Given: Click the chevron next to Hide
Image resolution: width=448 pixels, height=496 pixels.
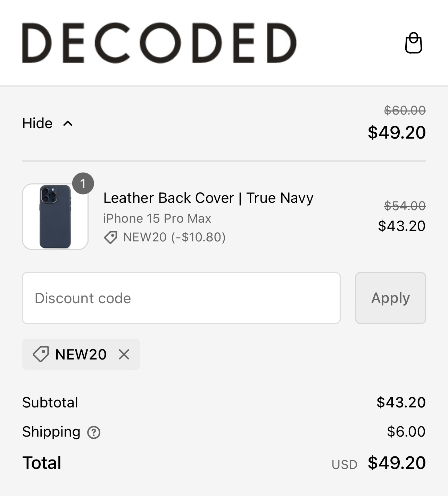Looking at the screenshot, I should [x=68, y=123].
